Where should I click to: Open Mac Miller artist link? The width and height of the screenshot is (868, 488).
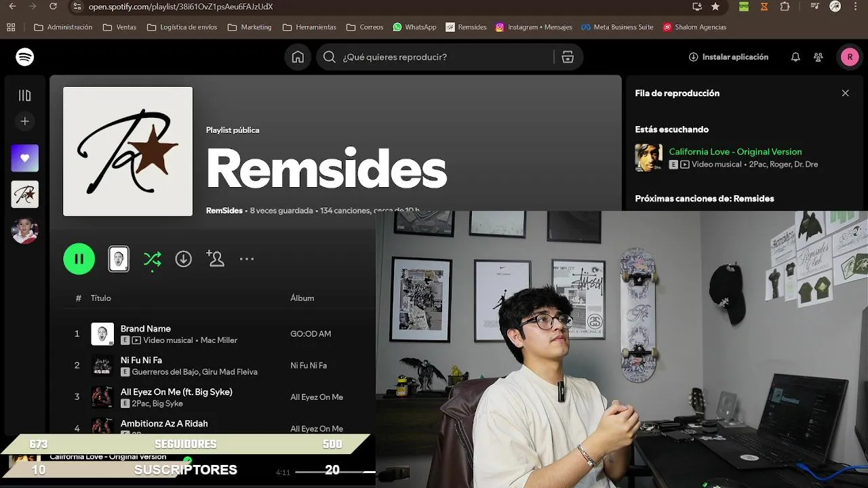219,340
